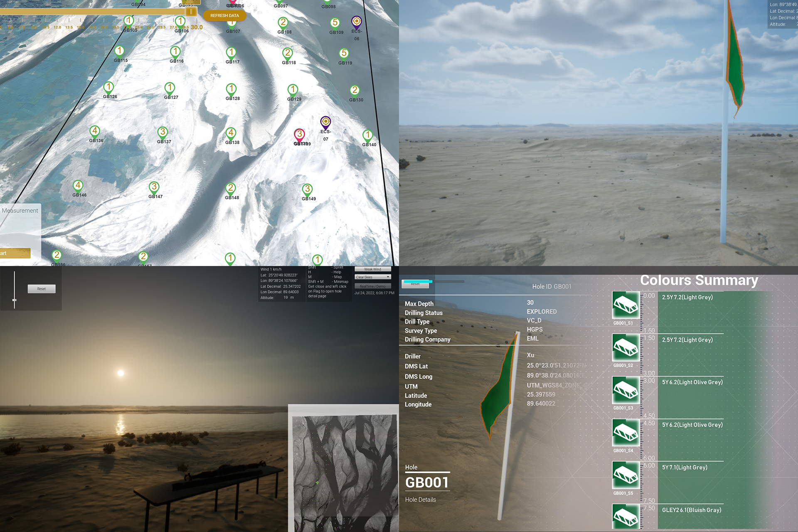Click the GB146 borehole marker

click(78, 185)
